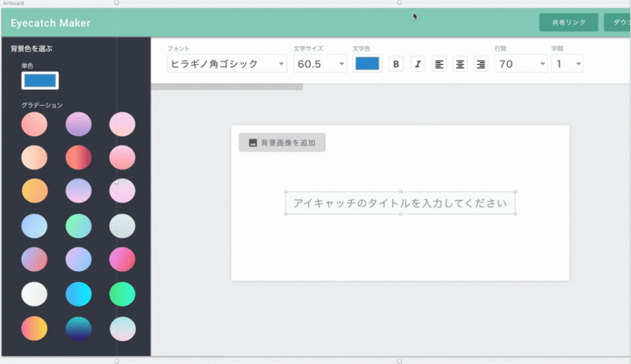Click the 共有リンク button
631x364 pixels.
coord(569,23)
